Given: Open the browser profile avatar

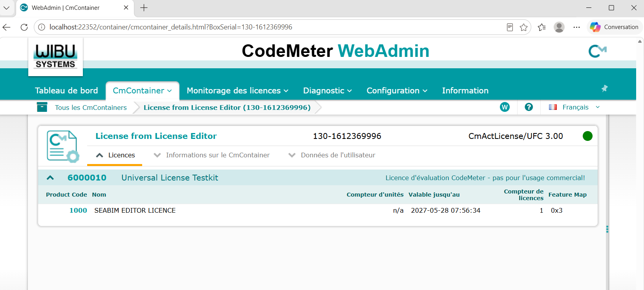Looking at the screenshot, I should [x=559, y=27].
